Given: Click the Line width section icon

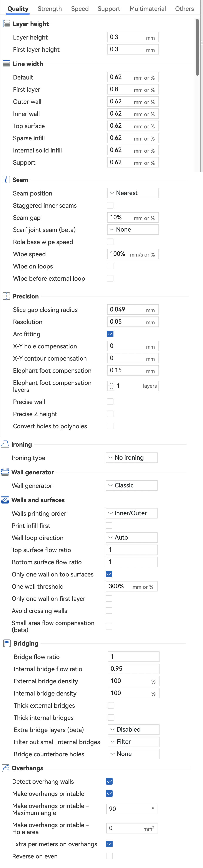Looking at the screenshot, I should coord(6,64).
